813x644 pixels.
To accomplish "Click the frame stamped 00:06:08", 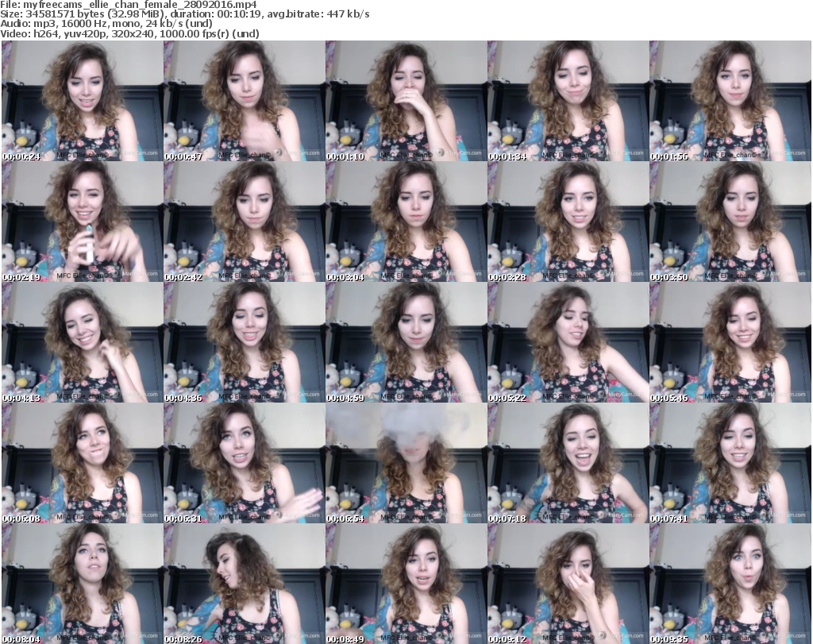I will tap(83, 463).
